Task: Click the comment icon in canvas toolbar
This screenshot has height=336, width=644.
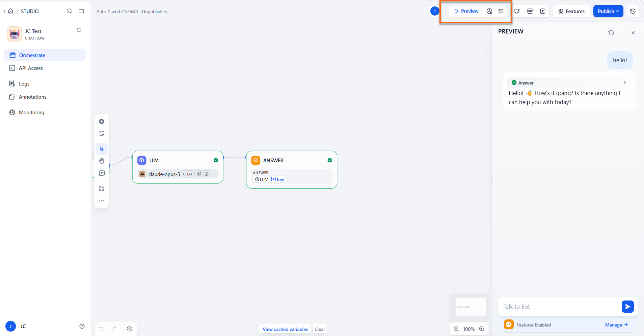Action: tap(102, 173)
